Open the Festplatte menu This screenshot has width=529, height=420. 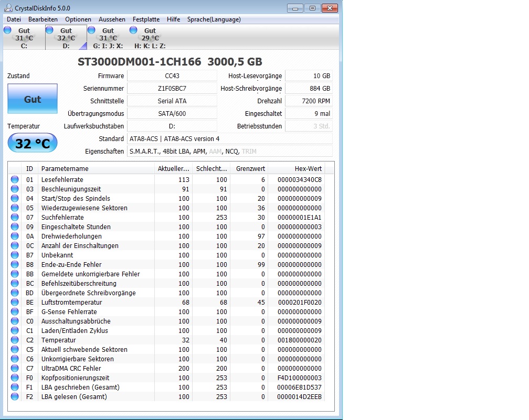tap(146, 19)
